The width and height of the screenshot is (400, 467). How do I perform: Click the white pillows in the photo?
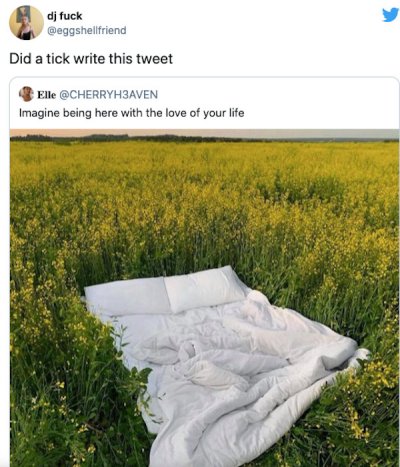point(165,290)
